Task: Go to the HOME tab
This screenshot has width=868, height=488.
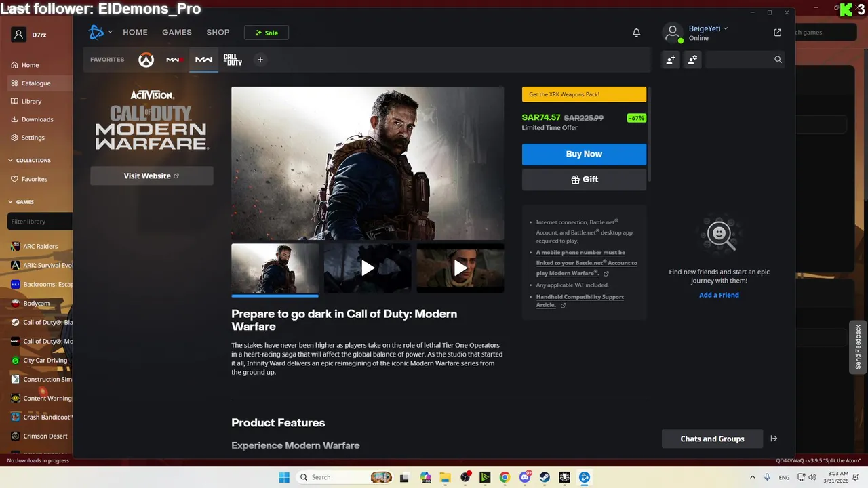Action: (x=135, y=32)
